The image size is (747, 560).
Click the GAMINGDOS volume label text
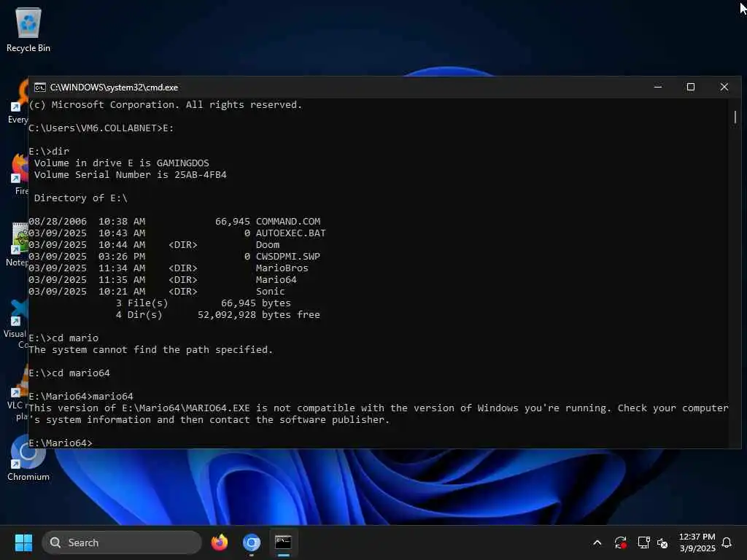tap(182, 163)
